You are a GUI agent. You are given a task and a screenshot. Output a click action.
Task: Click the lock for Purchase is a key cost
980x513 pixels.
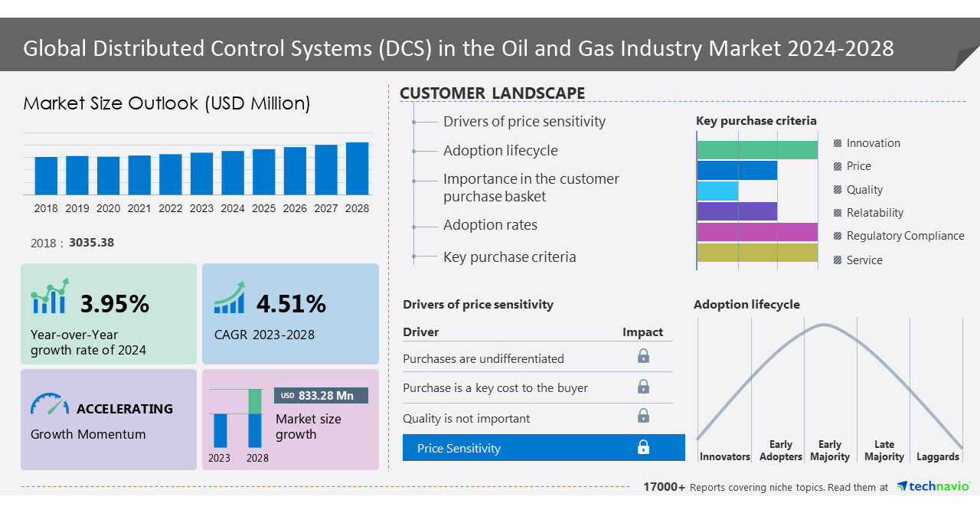(x=643, y=386)
